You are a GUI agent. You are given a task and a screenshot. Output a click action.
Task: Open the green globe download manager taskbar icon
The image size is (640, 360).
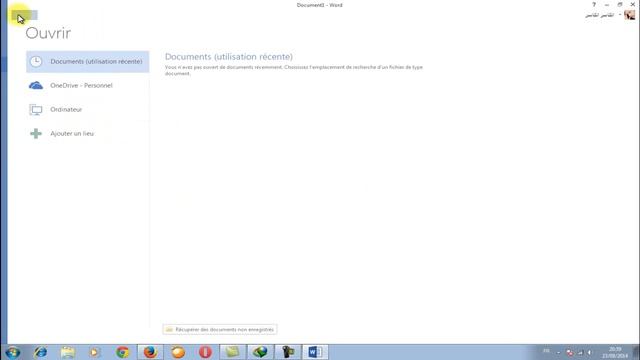pyautogui.click(x=260, y=352)
